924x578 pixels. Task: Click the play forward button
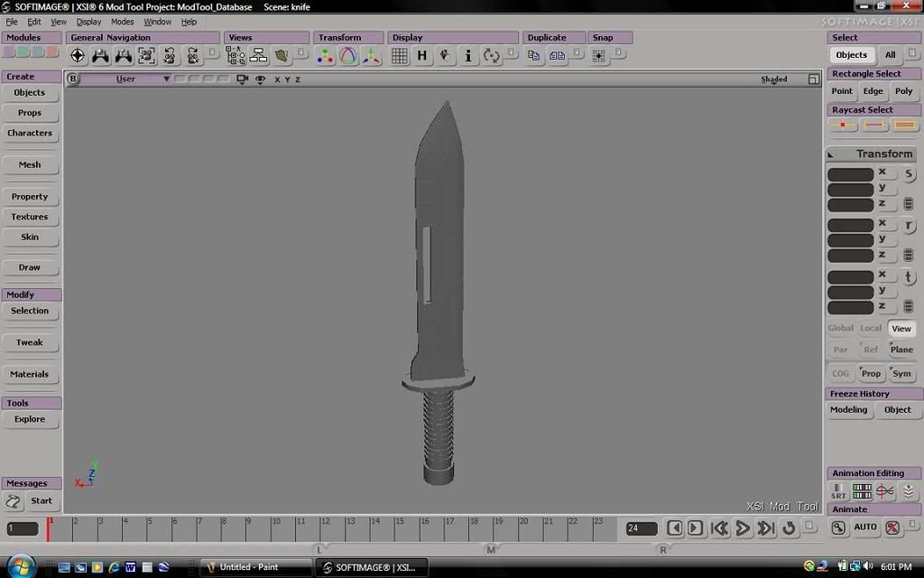[743, 527]
